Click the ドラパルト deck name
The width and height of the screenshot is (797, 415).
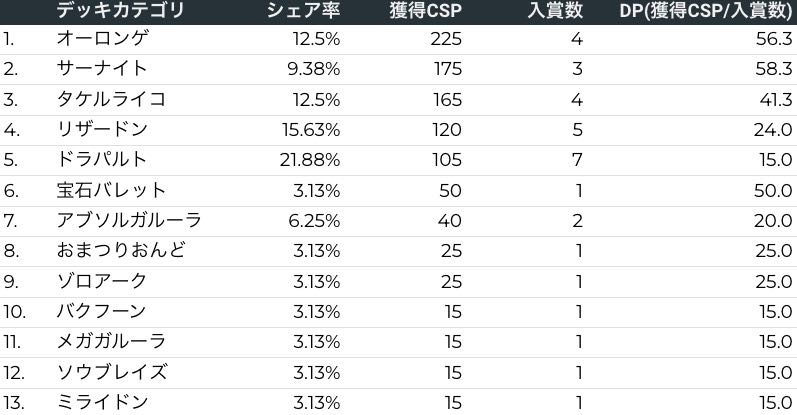(103, 160)
